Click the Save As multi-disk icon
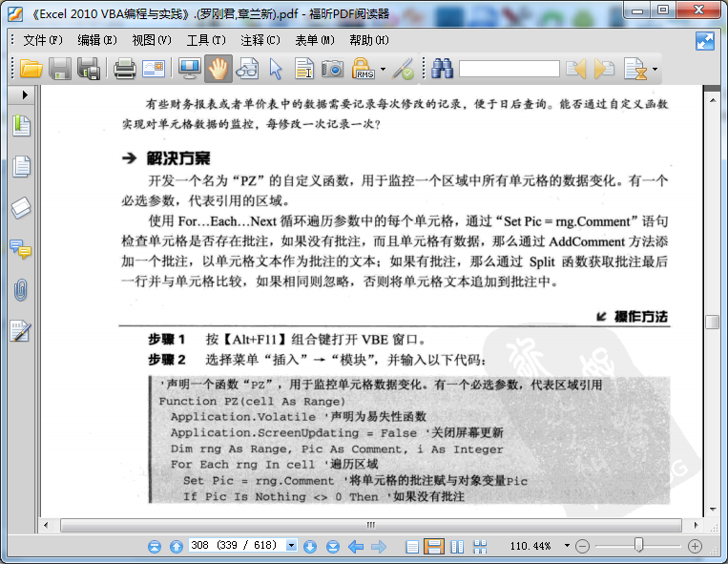The width and height of the screenshot is (728, 564). tap(89, 69)
